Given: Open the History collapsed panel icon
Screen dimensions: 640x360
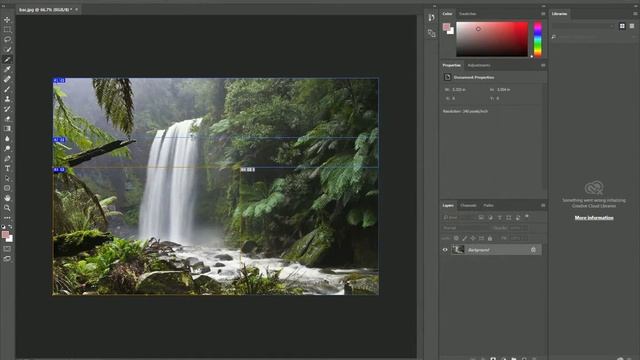Looking at the screenshot, I should (x=431, y=18).
